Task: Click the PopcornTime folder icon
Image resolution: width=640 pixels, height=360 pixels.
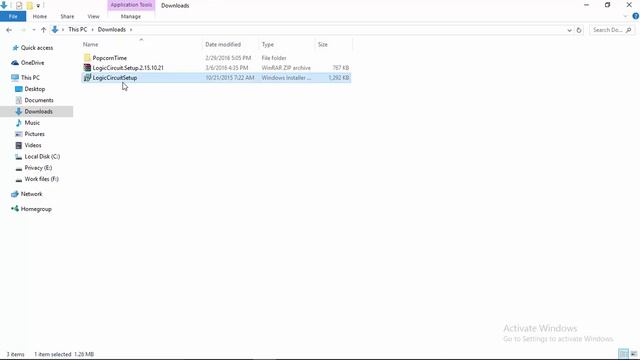Action: [x=87, y=58]
